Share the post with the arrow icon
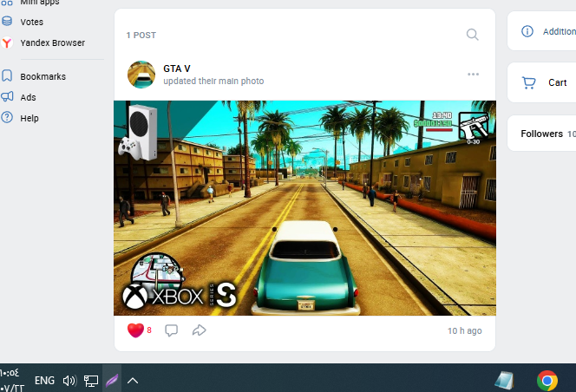 pyautogui.click(x=200, y=330)
